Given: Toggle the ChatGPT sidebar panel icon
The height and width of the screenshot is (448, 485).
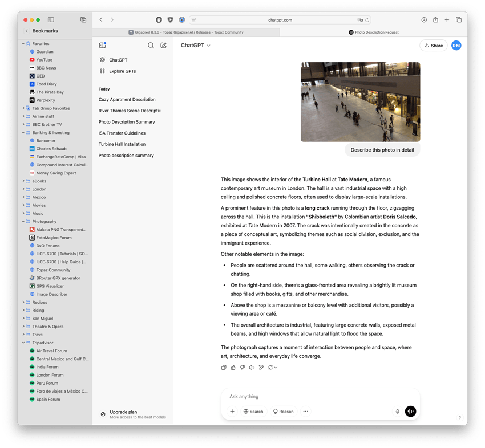Looking at the screenshot, I should [102, 46].
